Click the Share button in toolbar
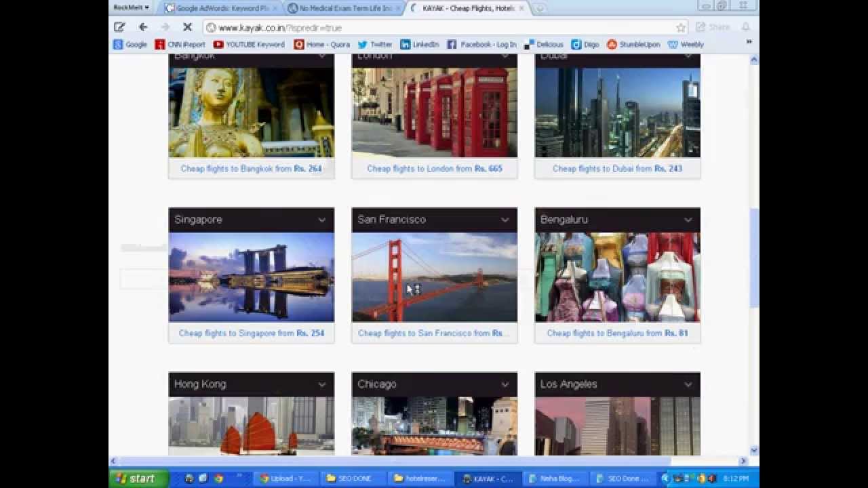868x488 pixels. point(712,27)
